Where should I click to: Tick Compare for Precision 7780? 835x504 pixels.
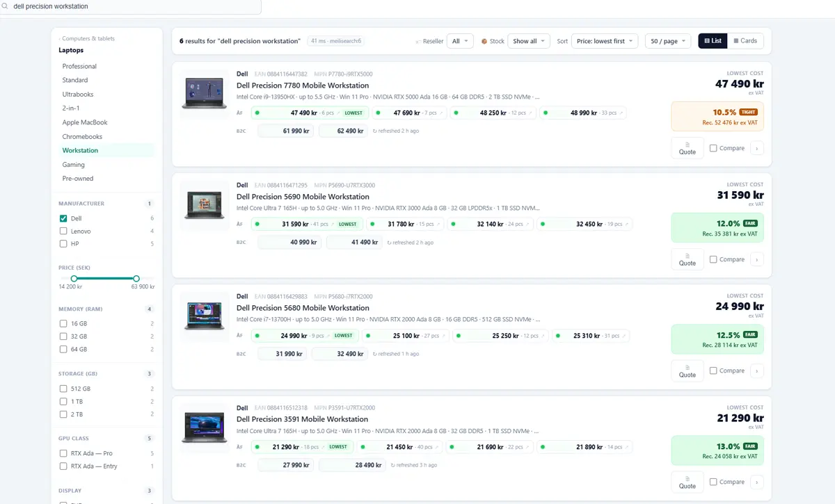pyautogui.click(x=713, y=148)
